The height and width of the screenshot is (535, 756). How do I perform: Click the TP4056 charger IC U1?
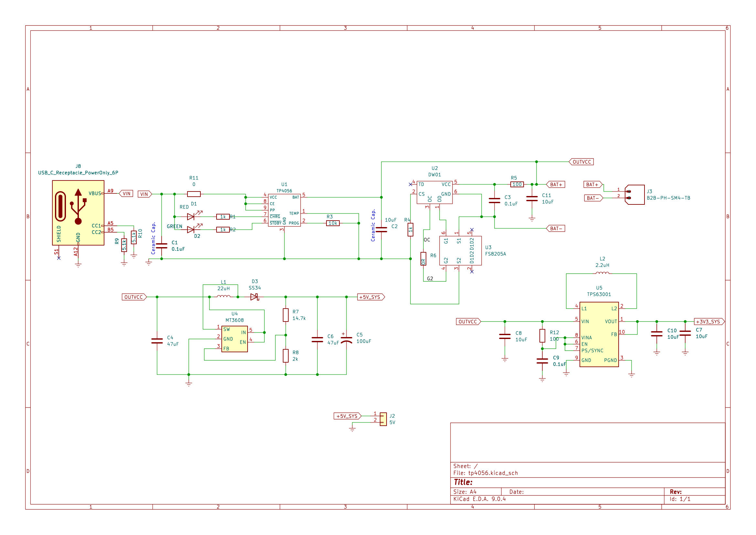284,210
